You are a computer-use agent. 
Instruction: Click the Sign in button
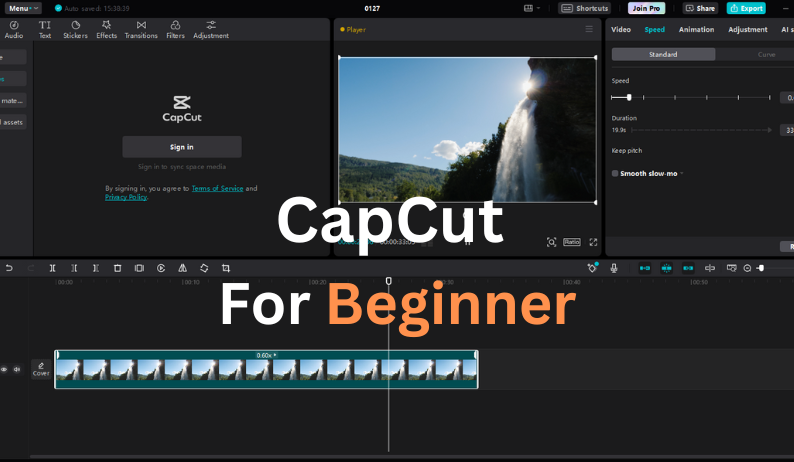(x=182, y=147)
